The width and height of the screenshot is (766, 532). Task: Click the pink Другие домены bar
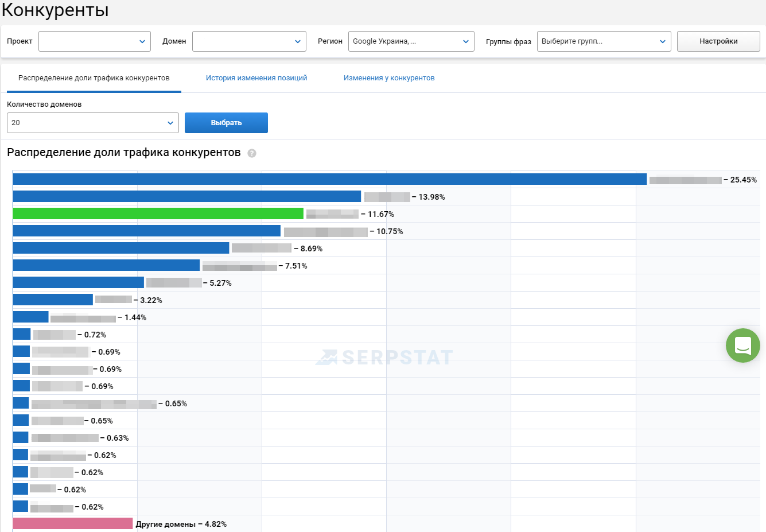(73, 523)
